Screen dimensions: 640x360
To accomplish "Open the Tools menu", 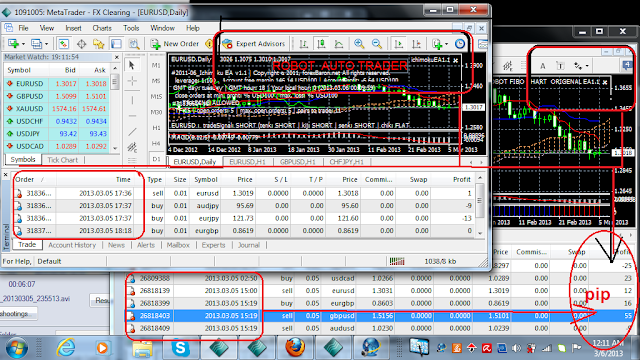I will tap(131, 28).
